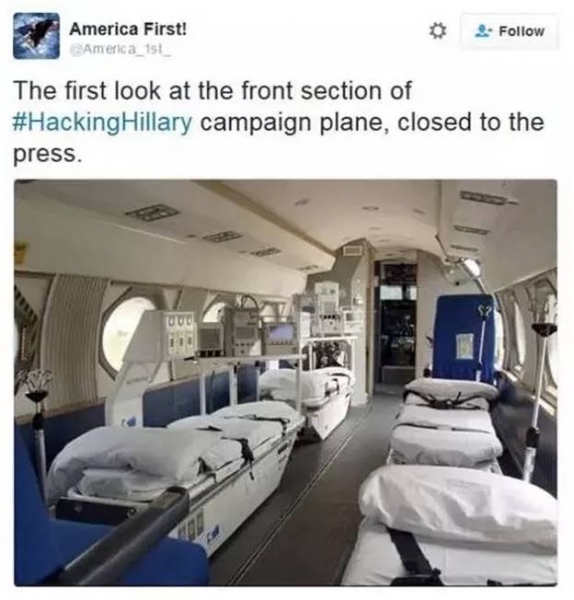Open the #HackingHillary hashtag link

pyautogui.click(x=103, y=123)
